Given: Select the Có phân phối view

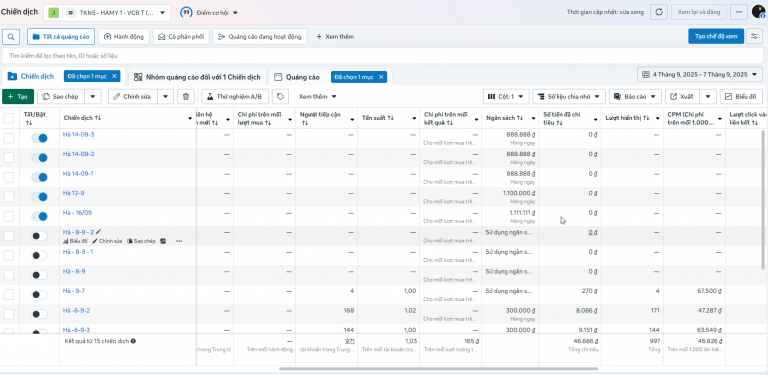Looking at the screenshot, I should (x=181, y=37).
